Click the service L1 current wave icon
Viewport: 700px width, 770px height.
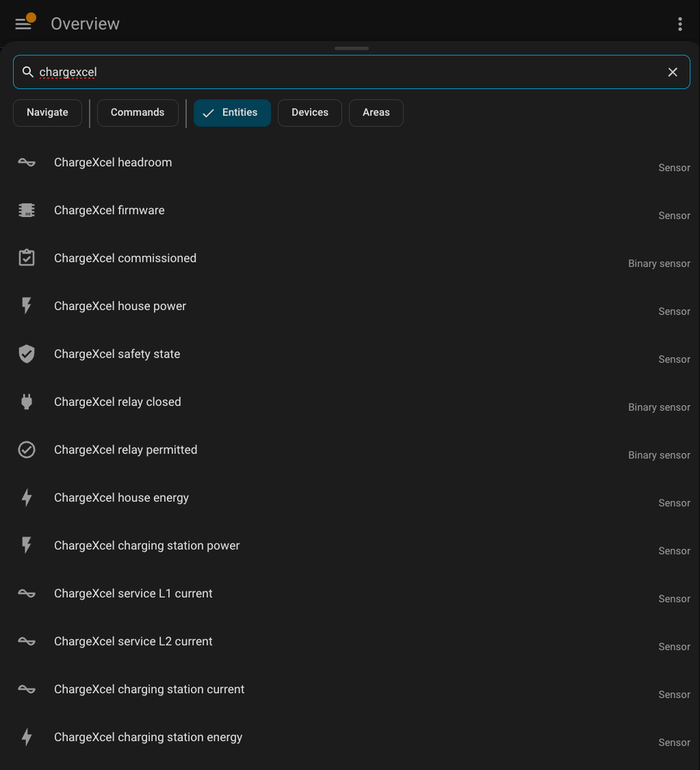coord(27,593)
